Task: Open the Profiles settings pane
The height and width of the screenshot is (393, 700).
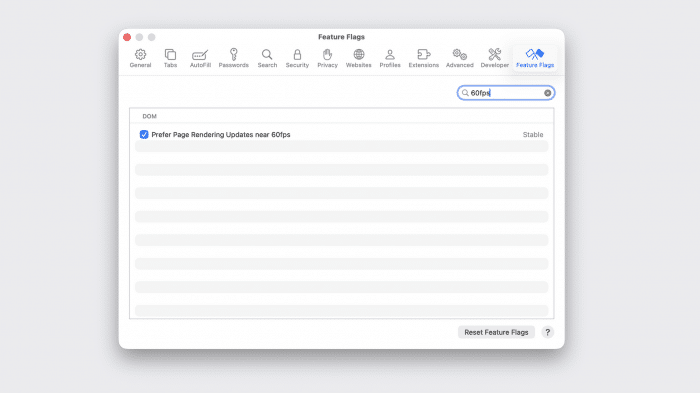Action: pyautogui.click(x=390, y=59)
